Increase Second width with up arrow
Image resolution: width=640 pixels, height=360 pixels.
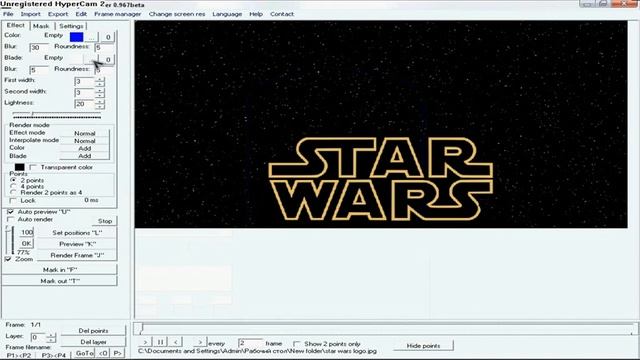(100, 90)
